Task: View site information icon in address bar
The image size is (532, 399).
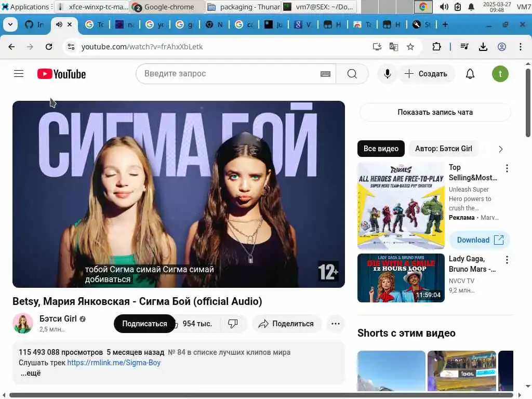Action: click(x=71, y=47)
